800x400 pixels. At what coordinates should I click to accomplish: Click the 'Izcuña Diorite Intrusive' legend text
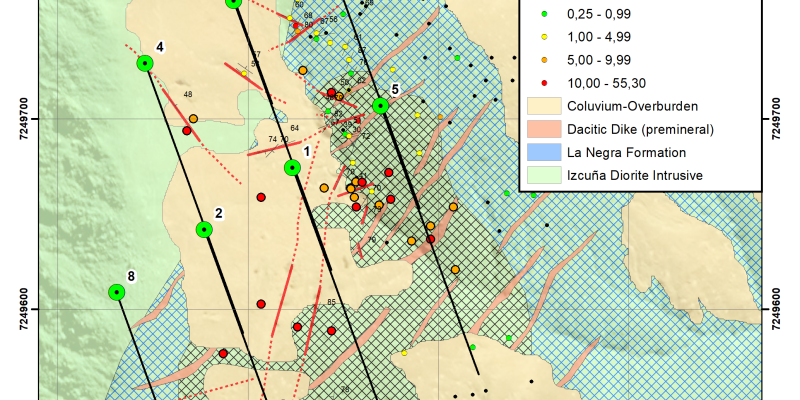click(x=634, y=176)
